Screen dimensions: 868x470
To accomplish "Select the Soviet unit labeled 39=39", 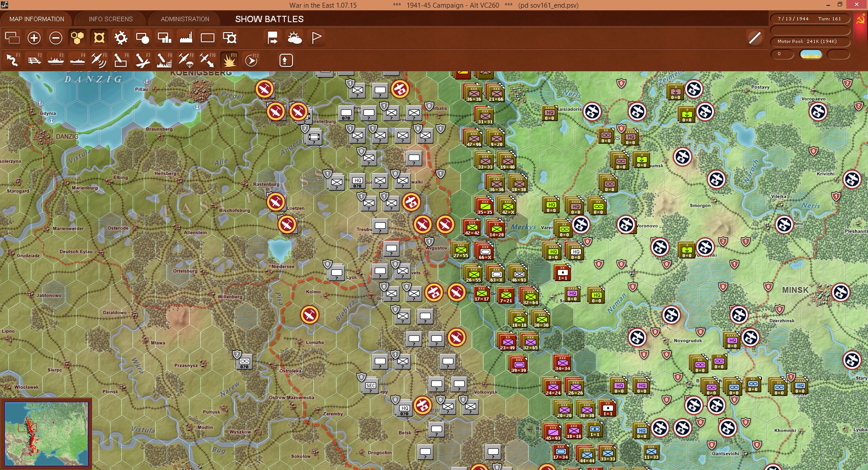I will (519, 364).
